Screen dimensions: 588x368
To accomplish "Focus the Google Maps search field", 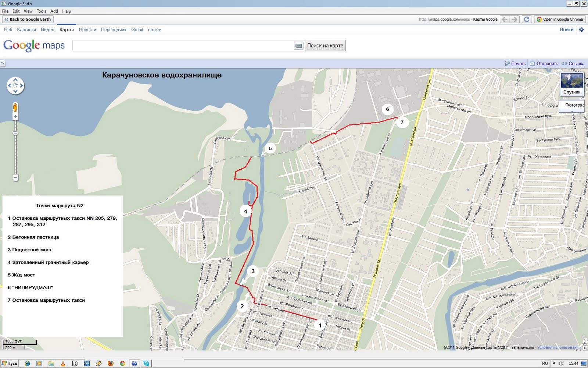I will (183, 46).
